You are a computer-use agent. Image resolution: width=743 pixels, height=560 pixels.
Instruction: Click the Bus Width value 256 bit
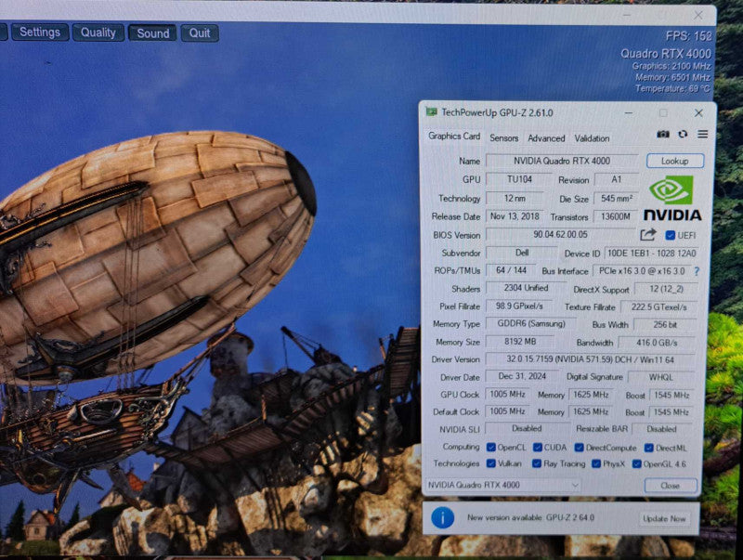(x=665, y=325)
